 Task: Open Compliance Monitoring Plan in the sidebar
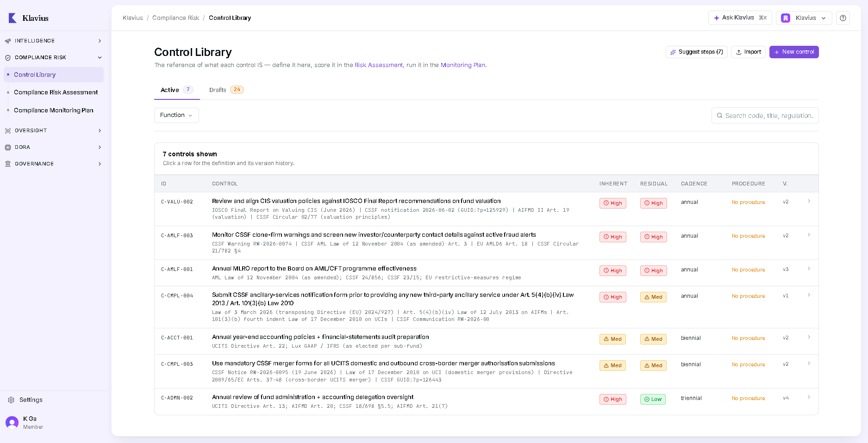53,111
